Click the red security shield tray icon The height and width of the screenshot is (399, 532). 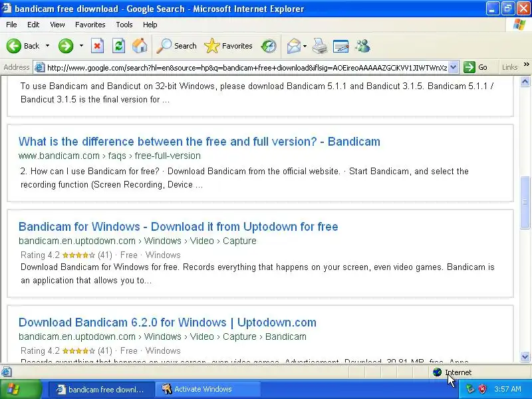(x=483, y=389)
